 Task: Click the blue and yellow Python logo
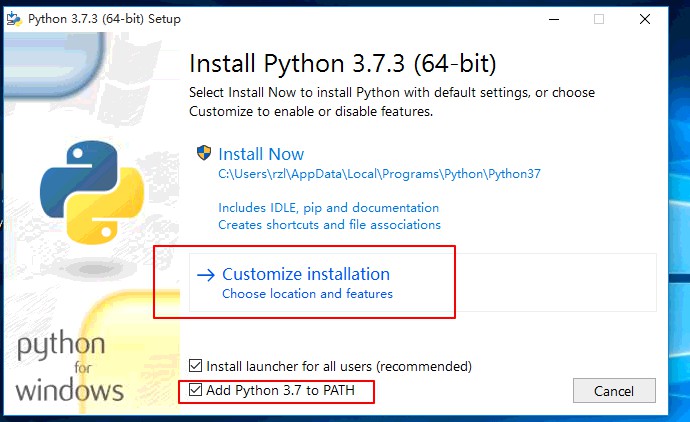pos(92,192)
